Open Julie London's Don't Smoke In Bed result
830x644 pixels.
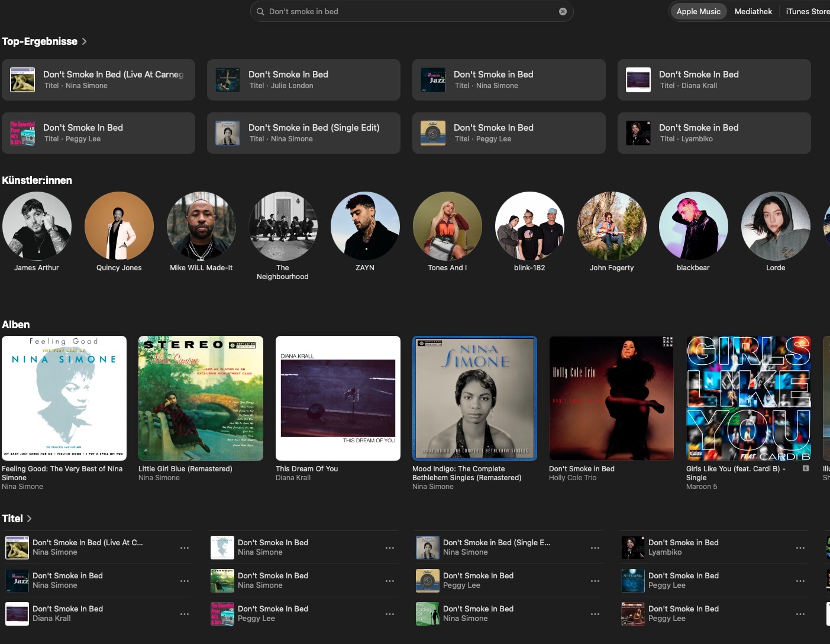click(x=303, y=80)
